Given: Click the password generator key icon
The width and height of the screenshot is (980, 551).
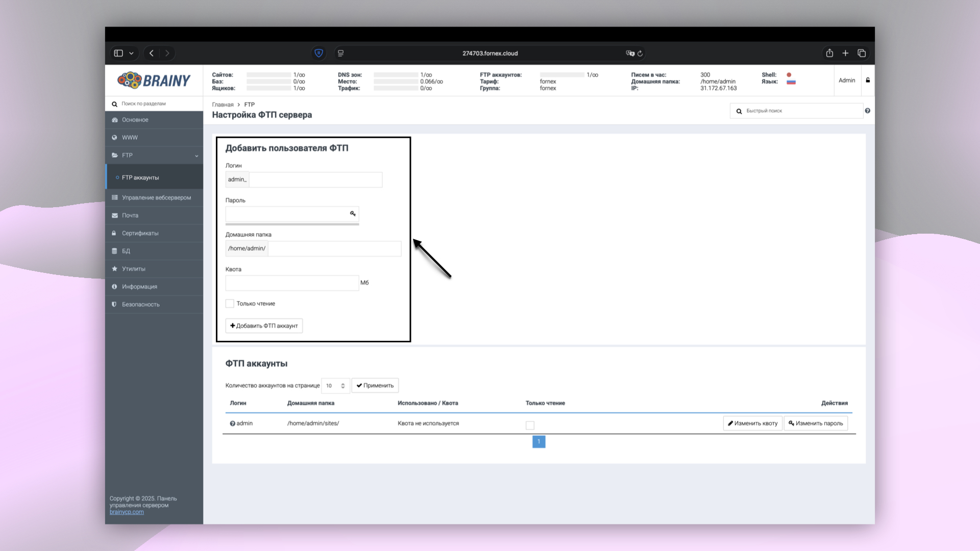Looking at the screenshot, I should (353, 214).
